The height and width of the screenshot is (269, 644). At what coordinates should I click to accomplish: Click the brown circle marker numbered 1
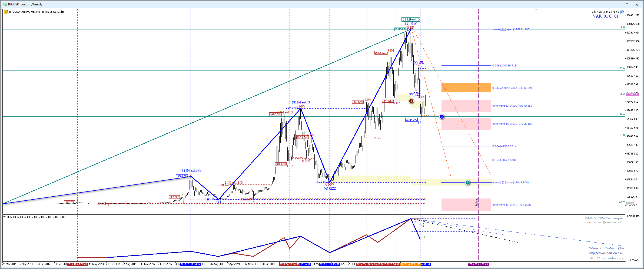click(x=411, y=101)
